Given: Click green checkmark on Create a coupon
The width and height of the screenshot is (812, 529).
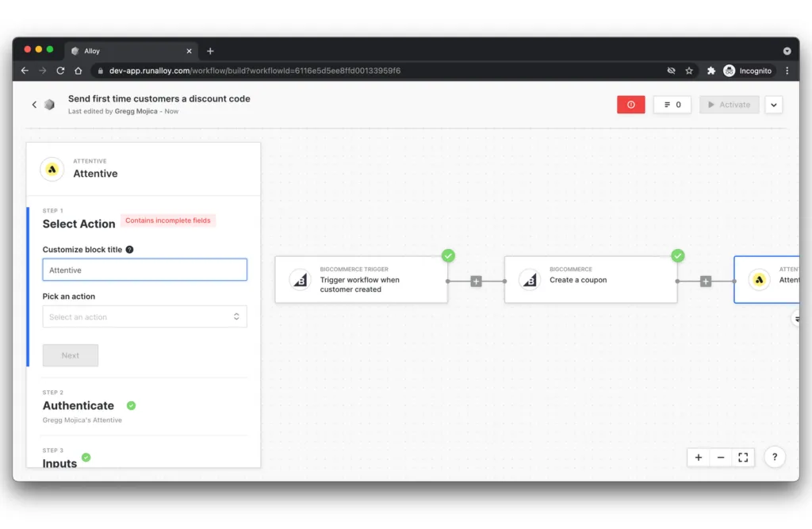Looking at the screenshot, I should [678, 255].
